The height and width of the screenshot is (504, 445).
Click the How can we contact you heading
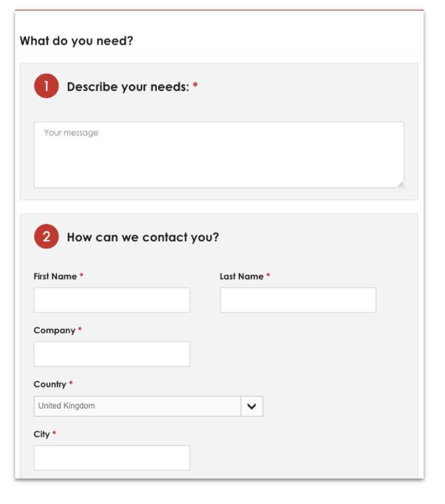pyautogui.click(x=143, y=237)
